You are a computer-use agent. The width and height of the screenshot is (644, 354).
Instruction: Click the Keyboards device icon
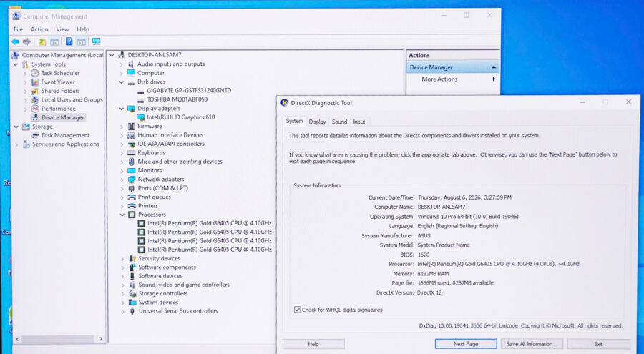coord(132,153)
